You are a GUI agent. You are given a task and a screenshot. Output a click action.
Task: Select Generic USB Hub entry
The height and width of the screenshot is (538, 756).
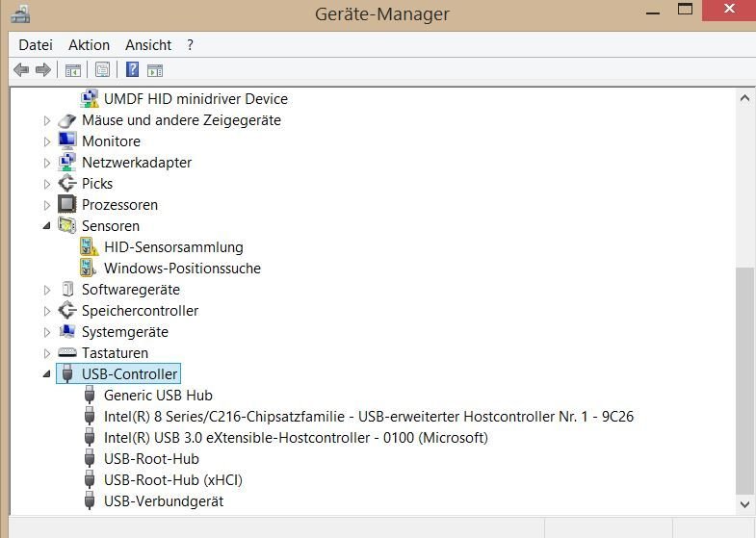[158, 395]
